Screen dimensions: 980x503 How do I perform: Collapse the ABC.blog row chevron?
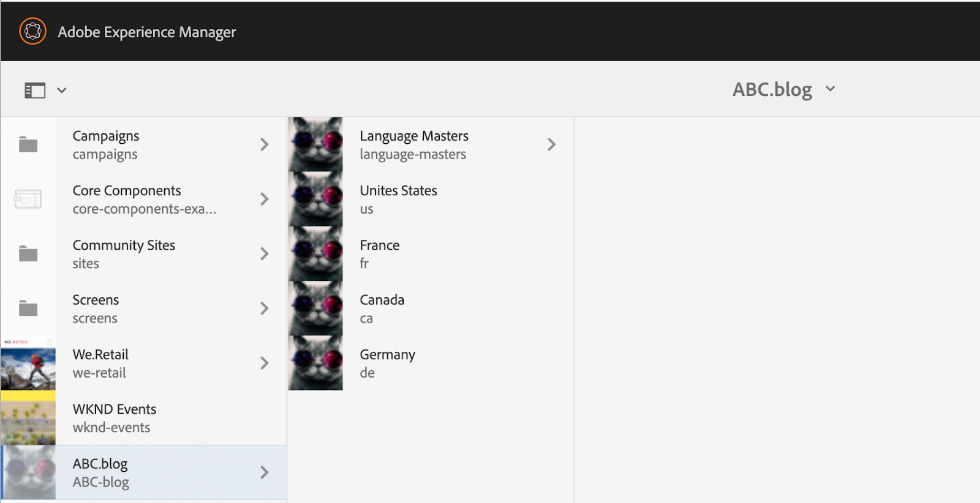264,472
